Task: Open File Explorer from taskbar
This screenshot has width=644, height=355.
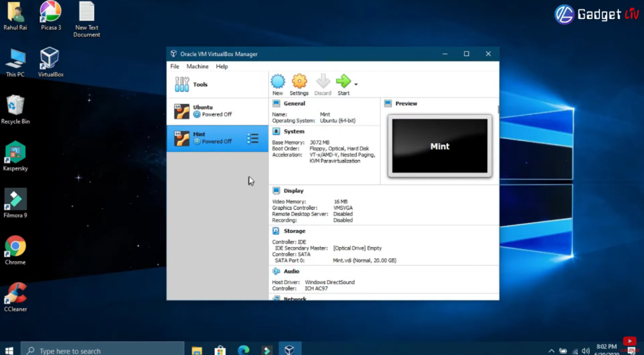Action: click(x=197, y=350)
